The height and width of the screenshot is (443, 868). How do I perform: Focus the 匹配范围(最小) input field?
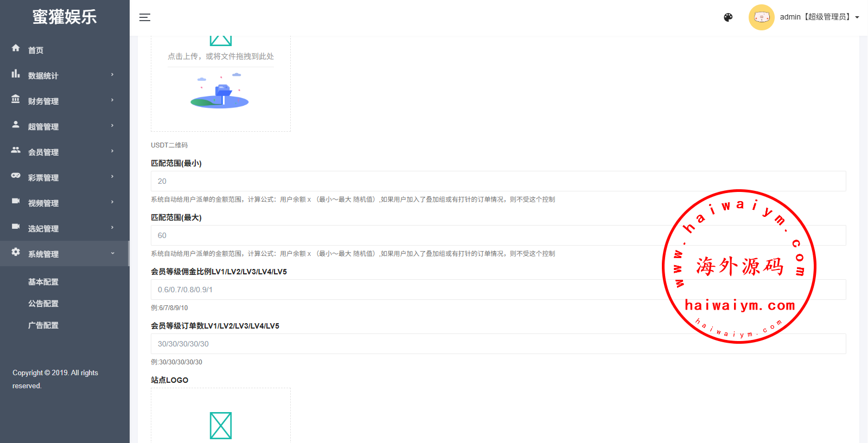pyautogui.click(x=498, y=181)
